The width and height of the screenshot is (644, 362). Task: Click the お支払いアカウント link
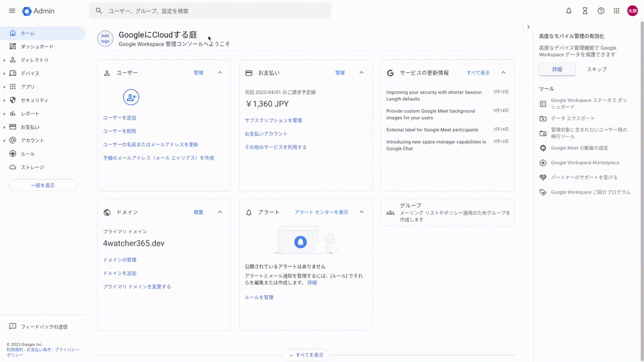point(266,134)
